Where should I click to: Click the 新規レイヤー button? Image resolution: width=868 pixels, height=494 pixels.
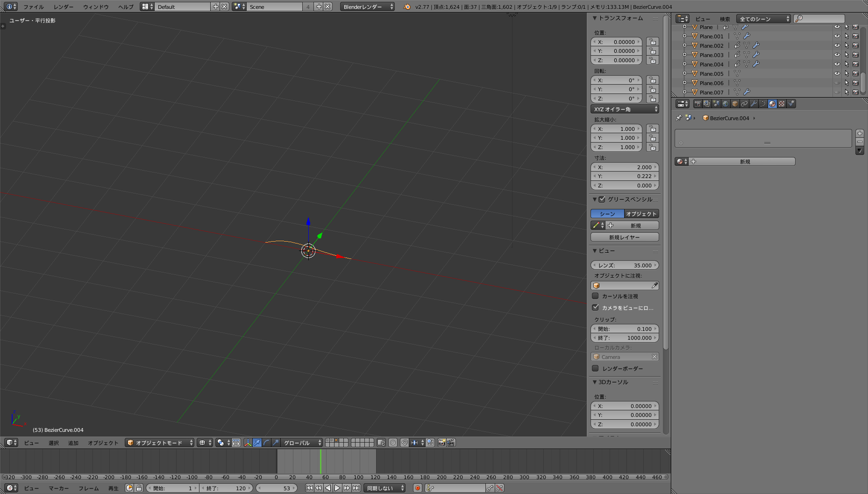[625, 237]
